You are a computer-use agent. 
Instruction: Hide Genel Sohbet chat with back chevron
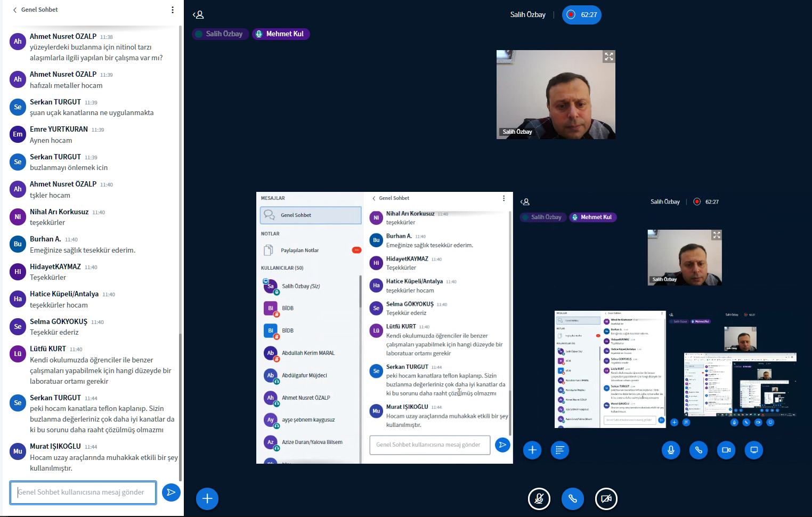coord(15,10)
